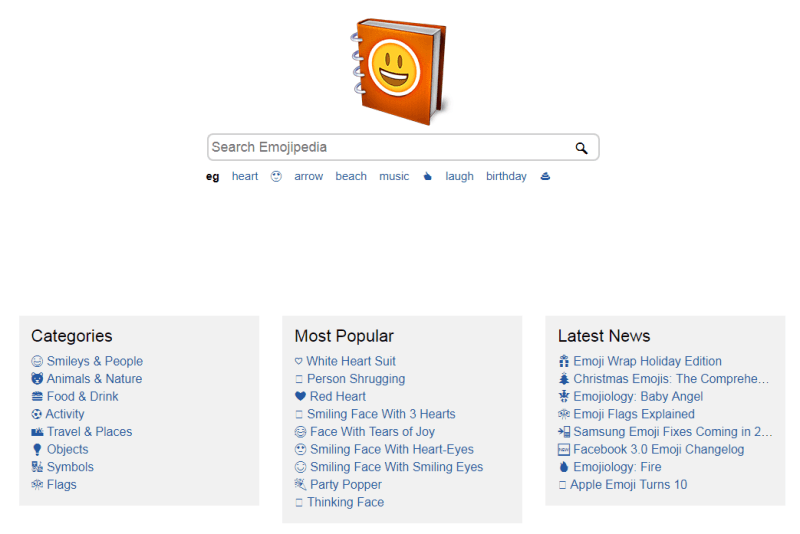
Task: Click the soccer ball icon beside Activity
Action: pyautogui.click(x=36, y=414)
